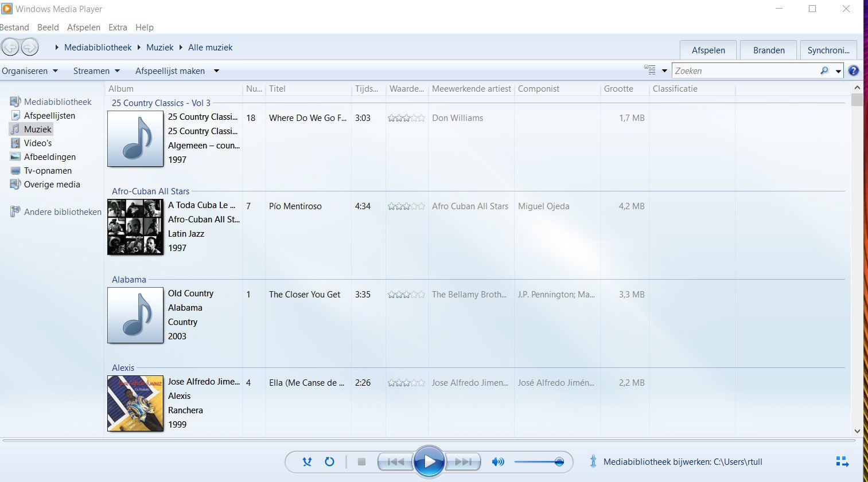The image size is (868, 482).
Task: Click the library update status icon
Action: point(593,462)
